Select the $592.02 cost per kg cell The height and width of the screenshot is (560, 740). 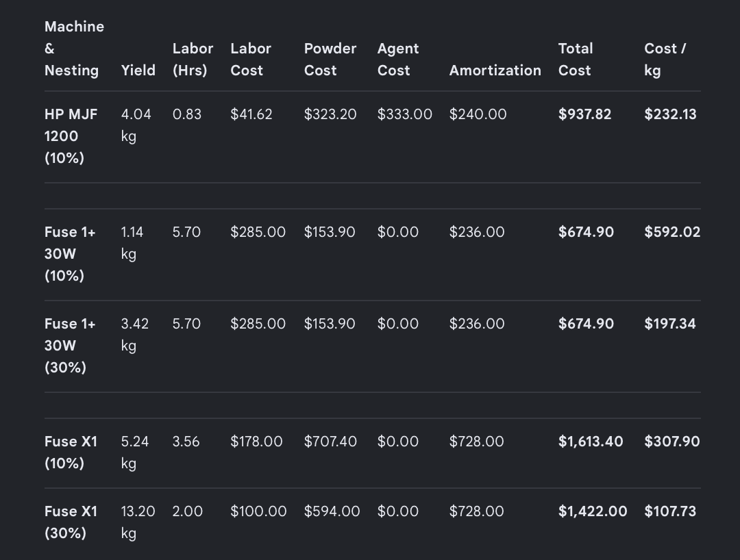click(x=672, y=232)
